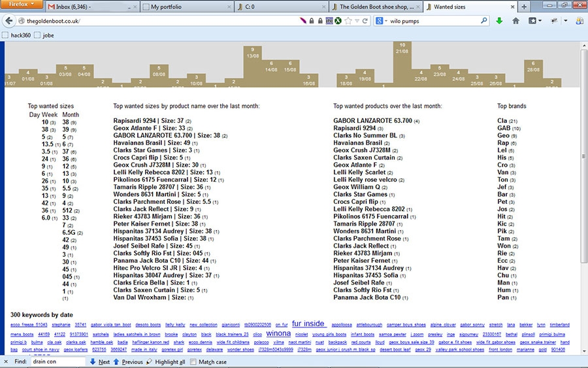Viewport: 588px width, 368px height.
Task: Click the site identity globe icon
Action: tap(22, 21)
